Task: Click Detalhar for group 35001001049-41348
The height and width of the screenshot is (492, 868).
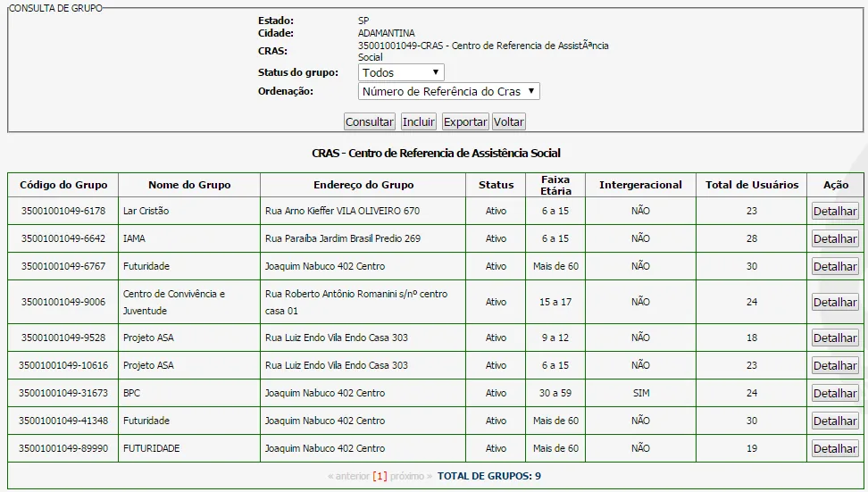Action: click(835, 421)
